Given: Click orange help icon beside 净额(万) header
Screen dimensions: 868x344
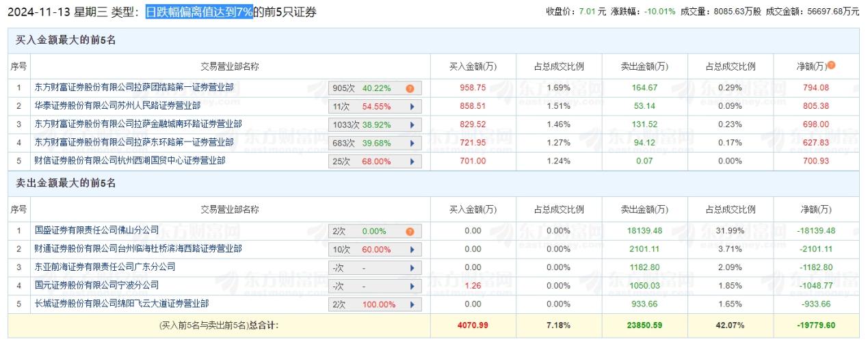Looking at the screenshot, I should coord(831,66).
